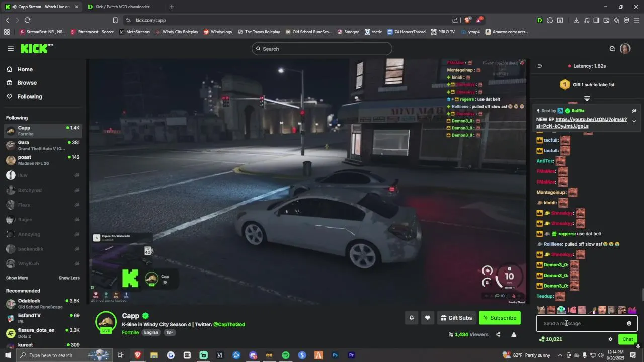Open the user profile avatar menu
The width and height of the screenshot is (644, 362).
click(x=625, y=49)
